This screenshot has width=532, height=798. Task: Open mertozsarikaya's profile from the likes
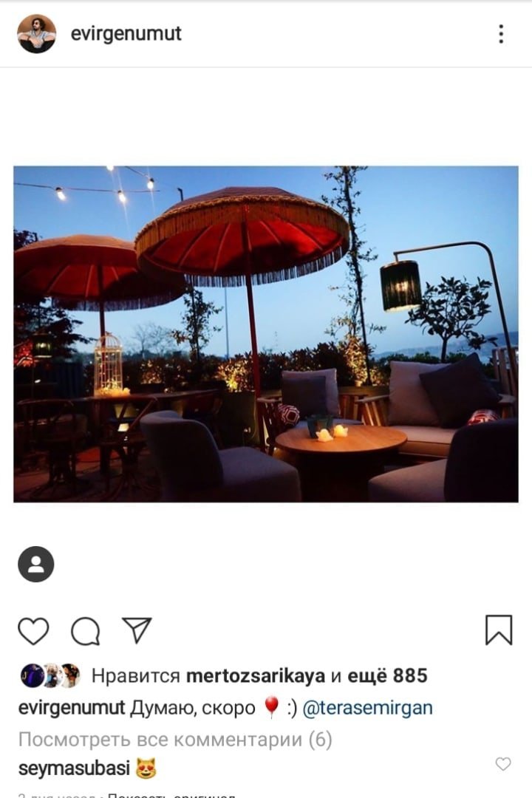click(x=256, y=676)
